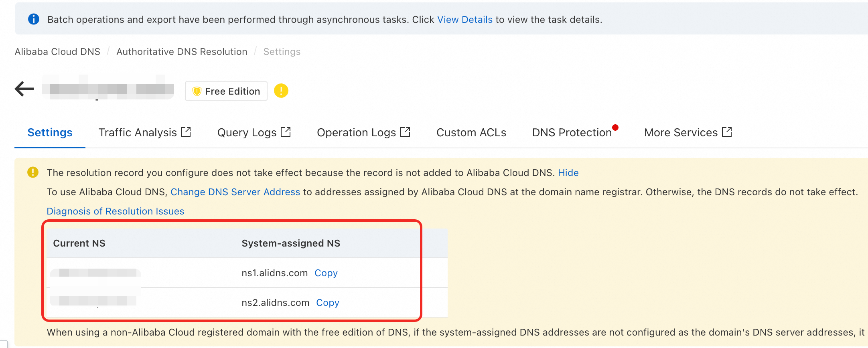The height and width of the screenshot is (348, 868).
Task: Hide the resolution record warning
Action: 568,173
